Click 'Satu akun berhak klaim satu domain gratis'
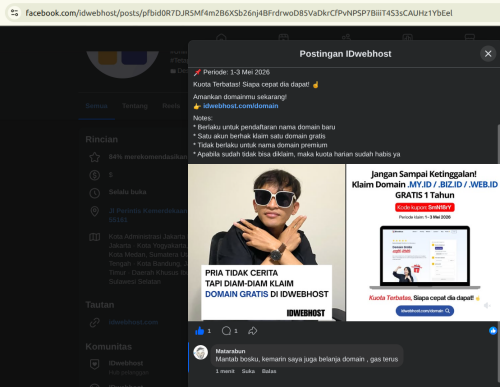Viewport: 500px width, 387px height. tap(259, 136)
